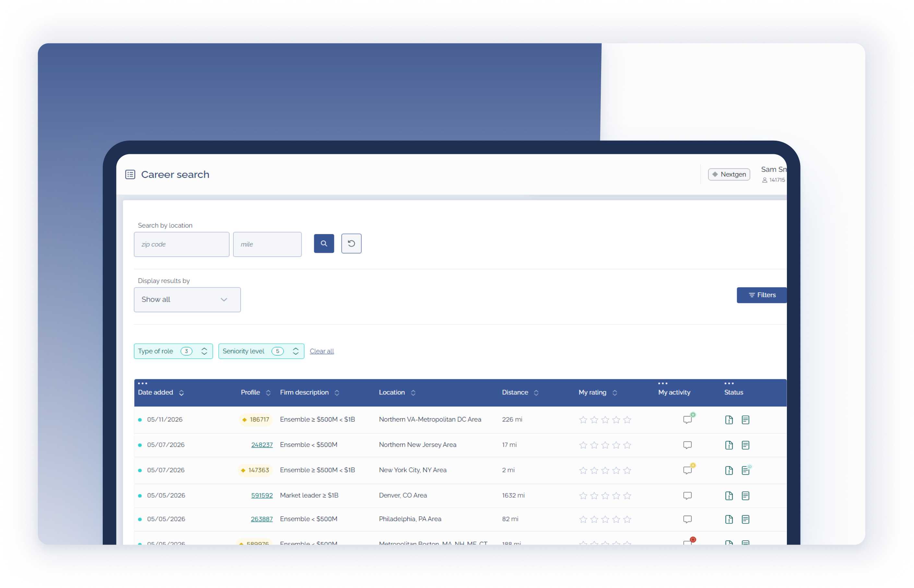Click notes list icon in 263887 row
The image size is (914, 588).
[x=745, y=519]
